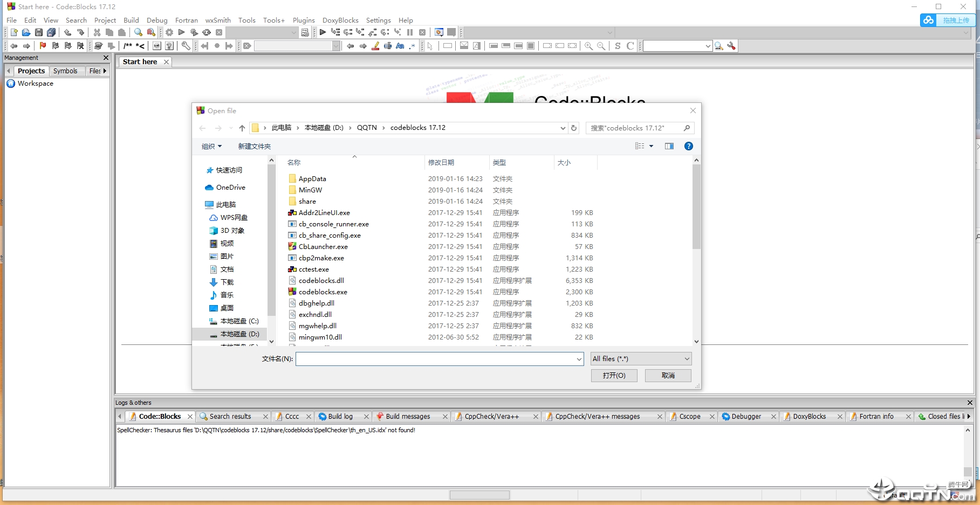The height and width of the screenshot is (505, 980).
Task: Toggle Match case Aa search option
Action: [400, 46]
